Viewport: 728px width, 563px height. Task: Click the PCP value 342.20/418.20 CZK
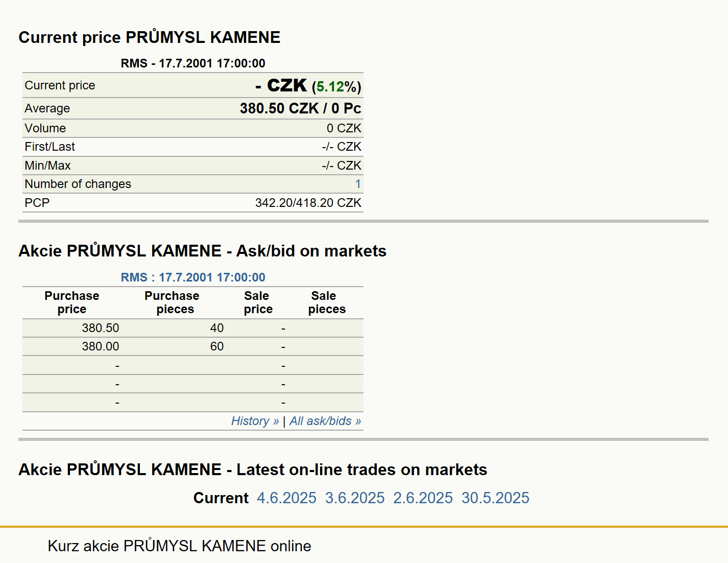308,203
